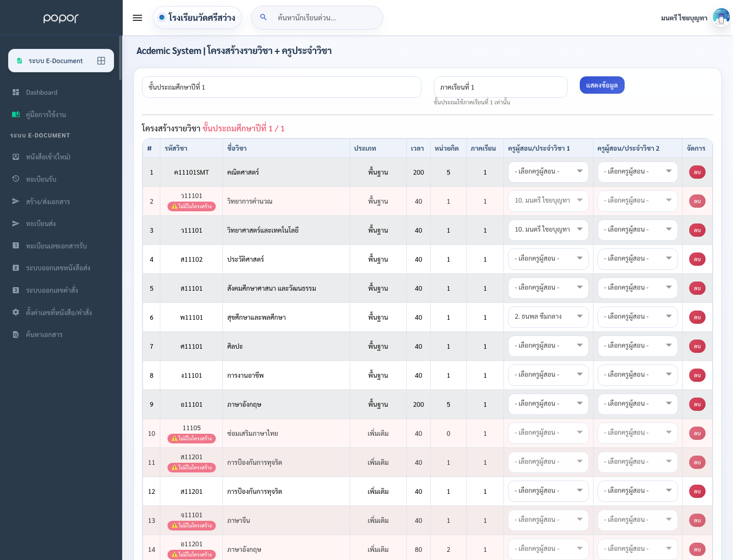Delete the ศิลปะ row
The image size is (733, 560).
[697, 346]
